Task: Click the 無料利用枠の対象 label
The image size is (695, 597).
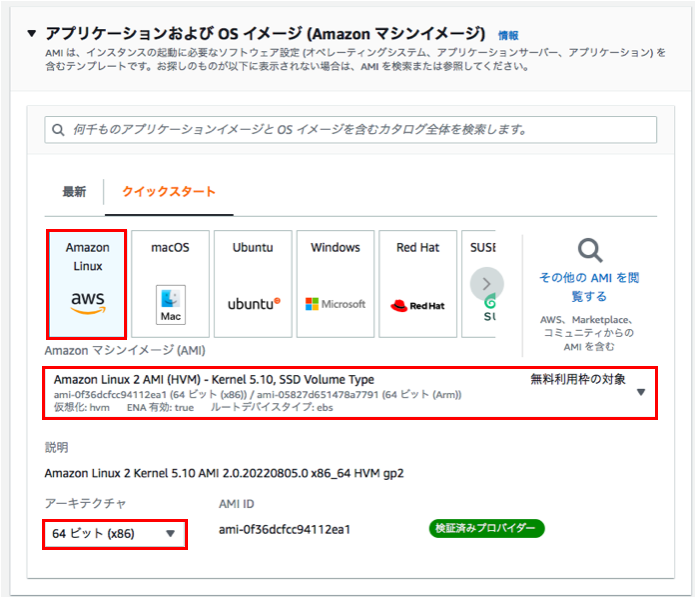Action: click(x=578, y=379)
